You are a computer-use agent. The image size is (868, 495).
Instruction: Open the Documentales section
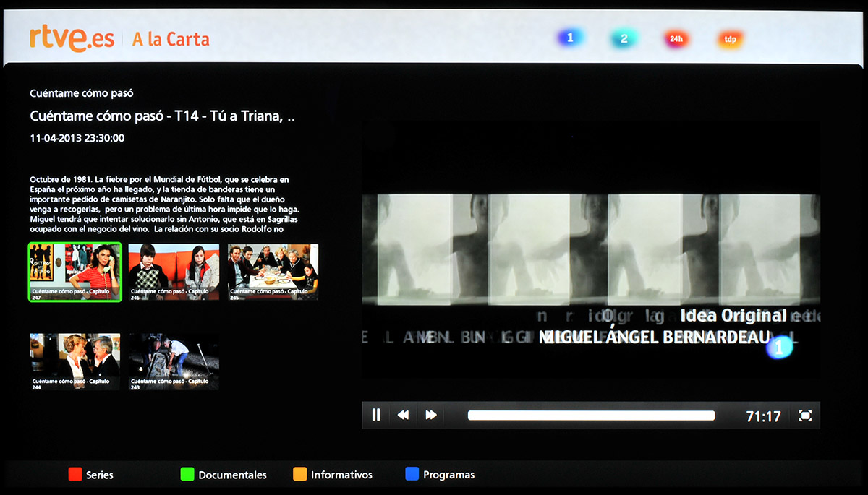coord(224,475)
